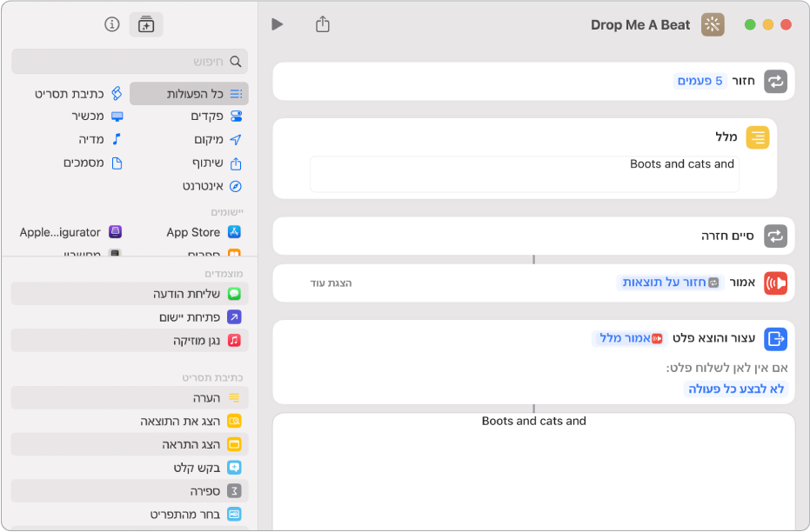Open the פקדים category
The image size is (810, 532).
[x=216, y=116]
